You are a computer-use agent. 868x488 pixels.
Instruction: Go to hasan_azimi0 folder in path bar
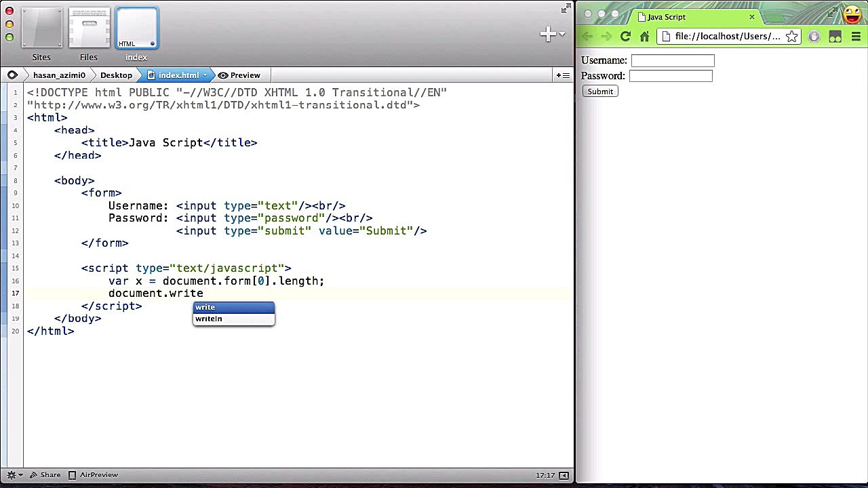click(x=59, y=75)
